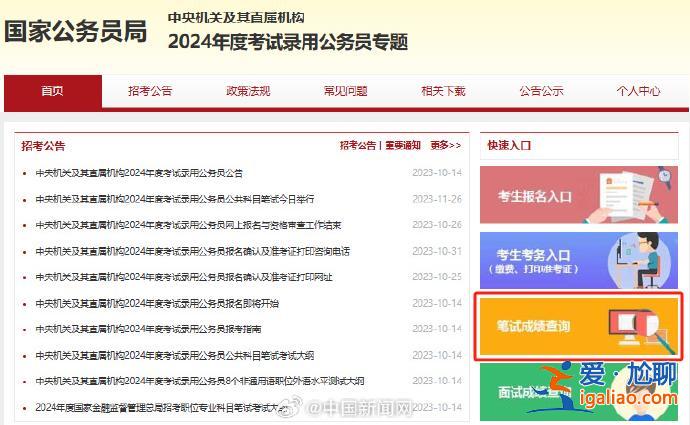Click the date 2023-10-25

tap(437, 277)
